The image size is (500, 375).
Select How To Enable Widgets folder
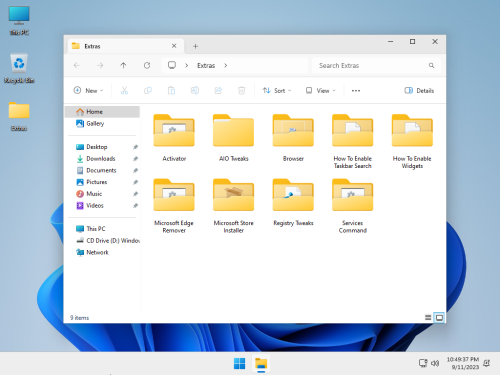pos(412,141)
